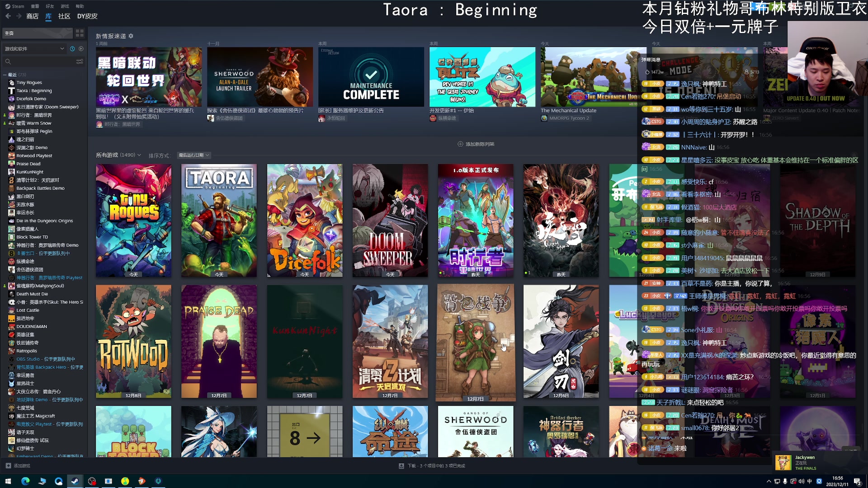
Task: Open the DY皮皮 profile tab
Action: point(87,16)
